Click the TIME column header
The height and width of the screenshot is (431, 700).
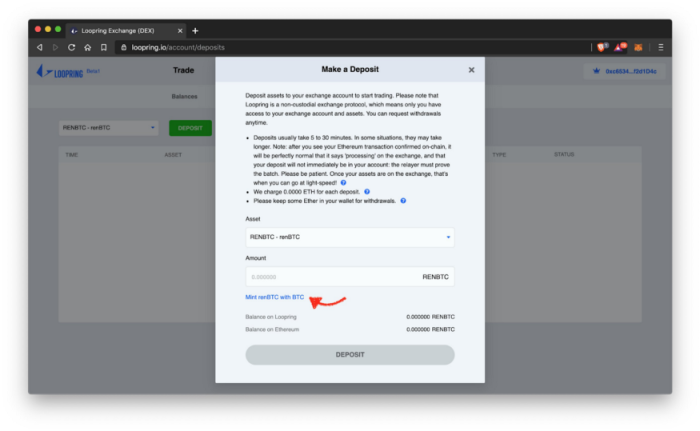point(71,155)
